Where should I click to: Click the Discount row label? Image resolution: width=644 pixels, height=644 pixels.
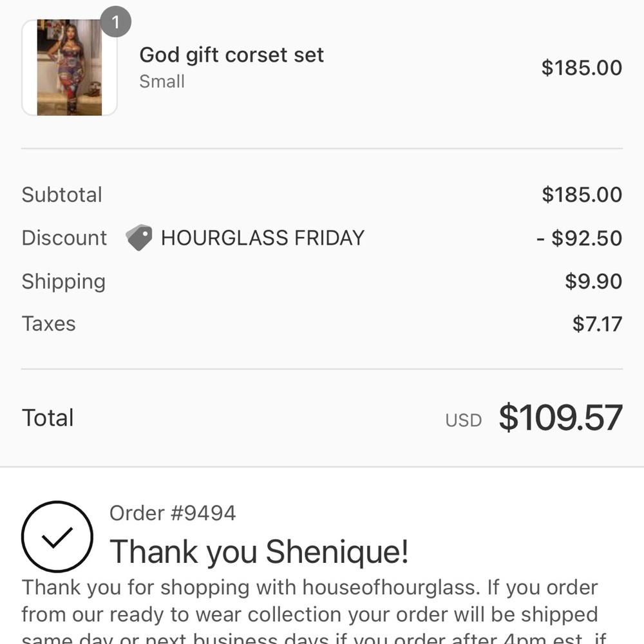[64, 238]
